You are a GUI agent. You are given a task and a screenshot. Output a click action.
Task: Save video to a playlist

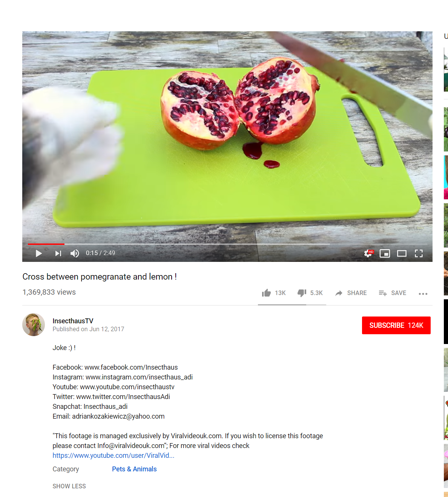tap(392, 293)
